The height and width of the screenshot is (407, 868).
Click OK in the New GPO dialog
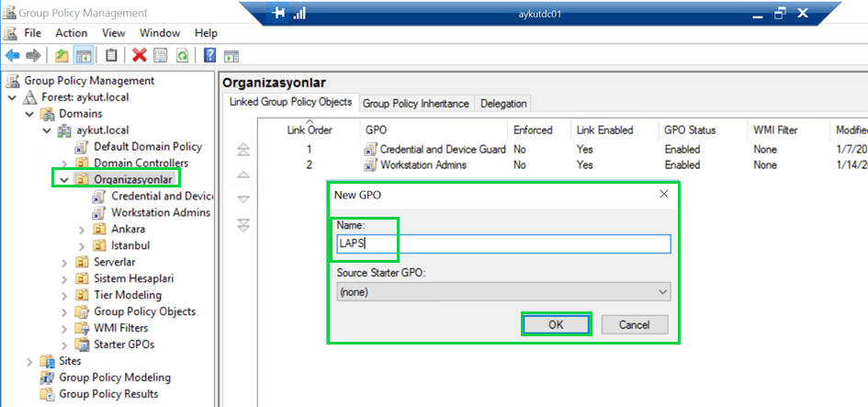coord(556,324)
